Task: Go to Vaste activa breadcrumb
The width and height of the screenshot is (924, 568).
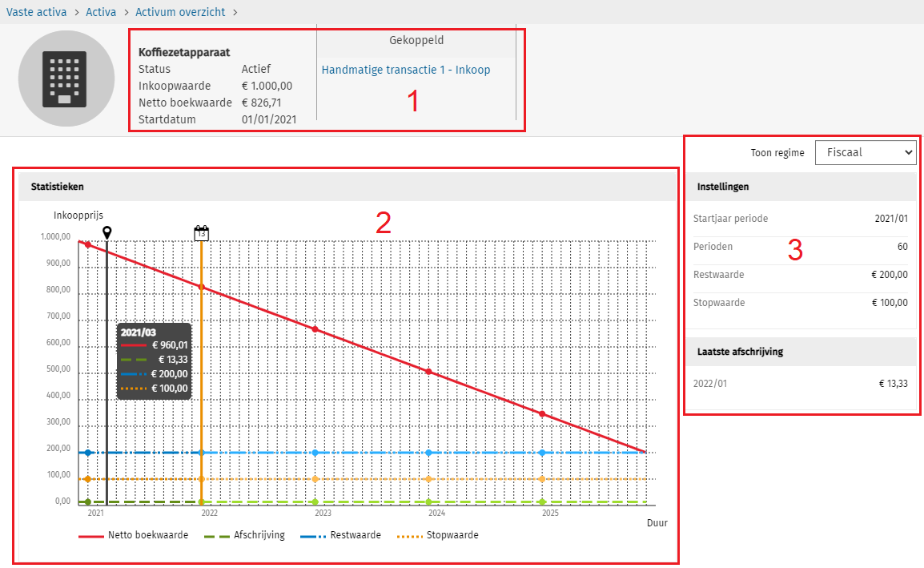Action: pyautogui.click(x=37, y=12)
